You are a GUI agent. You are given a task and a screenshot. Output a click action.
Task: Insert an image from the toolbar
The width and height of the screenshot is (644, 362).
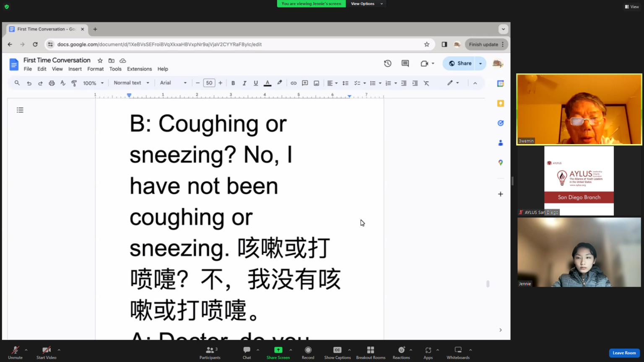(x=317, y=83)
